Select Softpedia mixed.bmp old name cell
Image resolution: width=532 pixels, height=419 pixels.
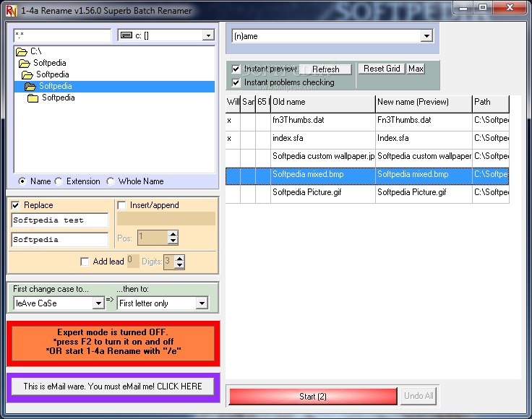[x=322, y=176]
